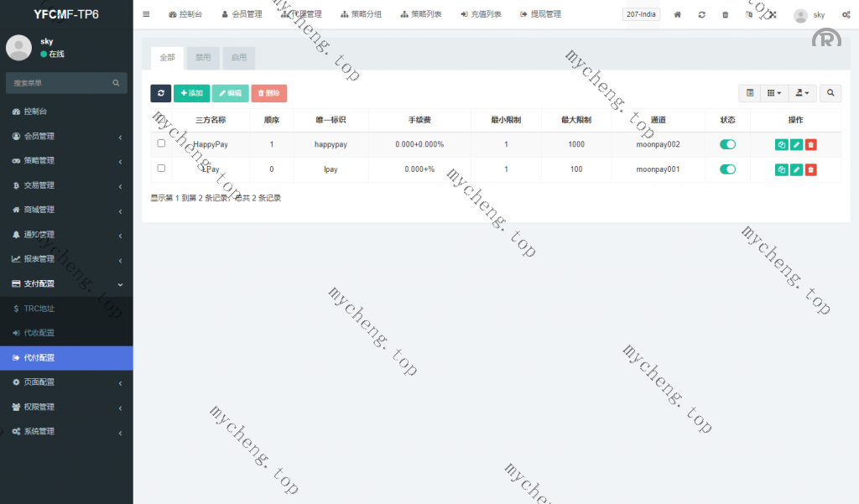Click the trash icon in top header
The width and height of the screenshot is (859, 504).
[x=726, y=15]
